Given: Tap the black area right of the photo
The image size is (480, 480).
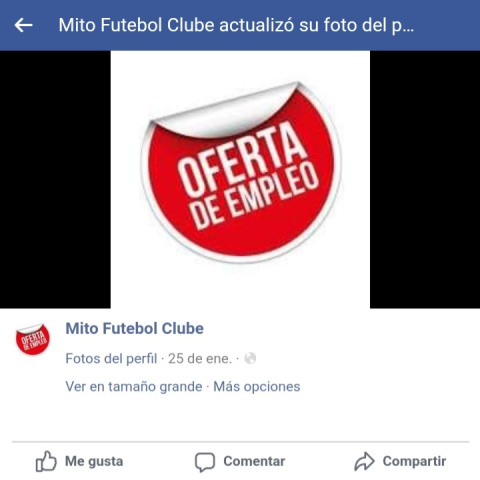Looking at the screenshot, I should point(425,179).
